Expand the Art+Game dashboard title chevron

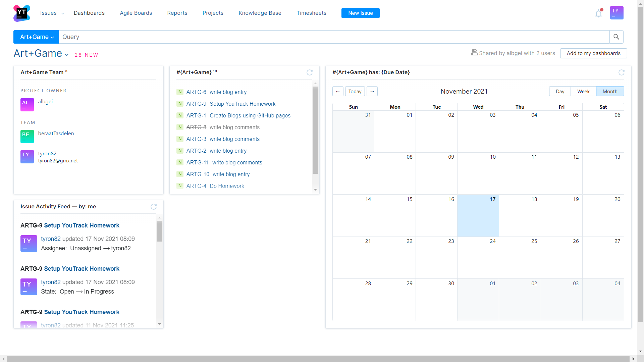point(67,55)
